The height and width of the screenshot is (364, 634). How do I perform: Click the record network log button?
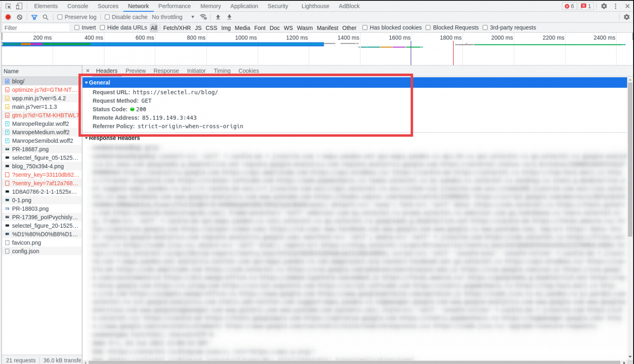pyautogui.click(x=8, y=17)
